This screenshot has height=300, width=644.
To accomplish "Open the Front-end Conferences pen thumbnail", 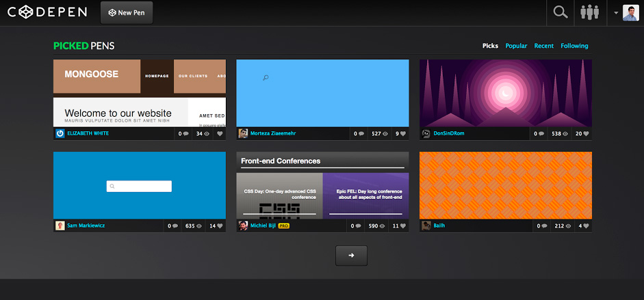I will [x=322, y=185].
